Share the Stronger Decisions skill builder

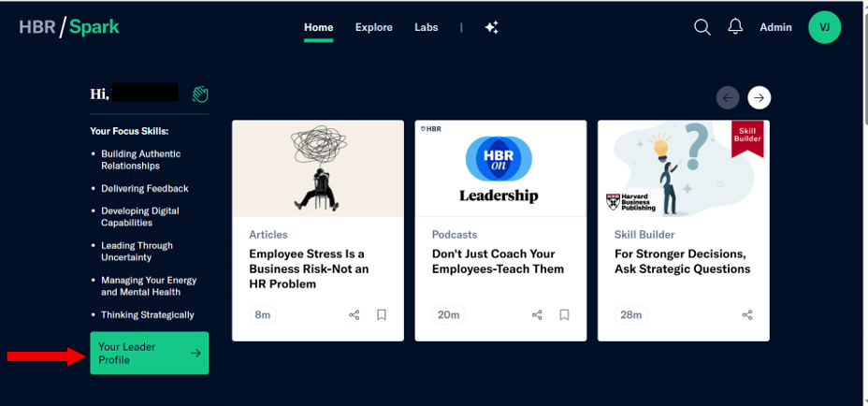[747, 315]
